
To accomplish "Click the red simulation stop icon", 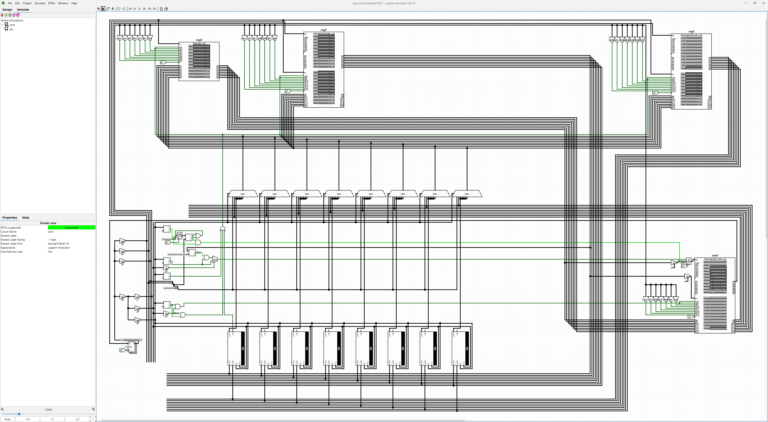I will coord(2,15).
